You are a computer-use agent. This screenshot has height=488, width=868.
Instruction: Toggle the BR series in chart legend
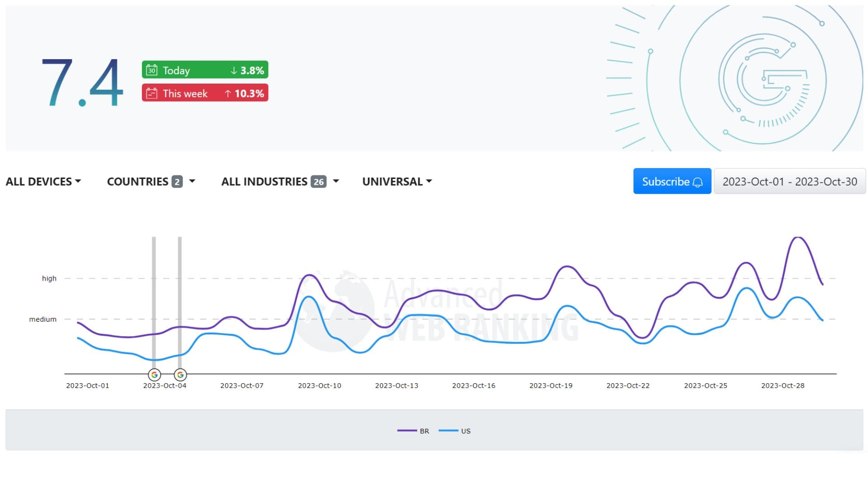click(x=424, y=431)
